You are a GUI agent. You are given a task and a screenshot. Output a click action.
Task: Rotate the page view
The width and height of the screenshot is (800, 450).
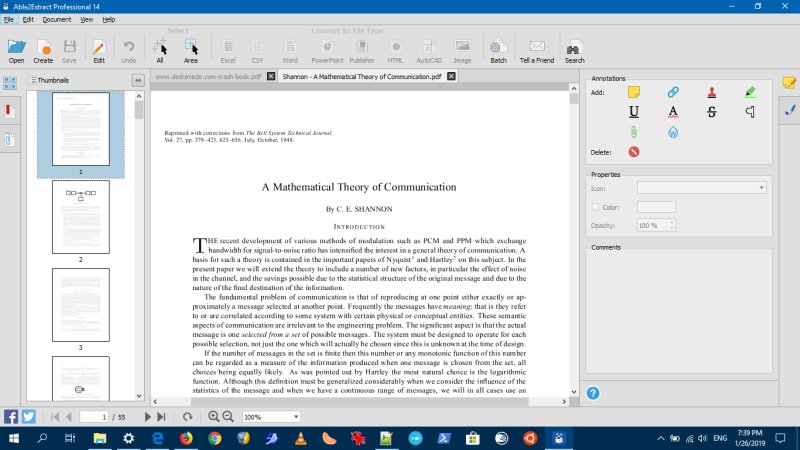pos(188,417)
